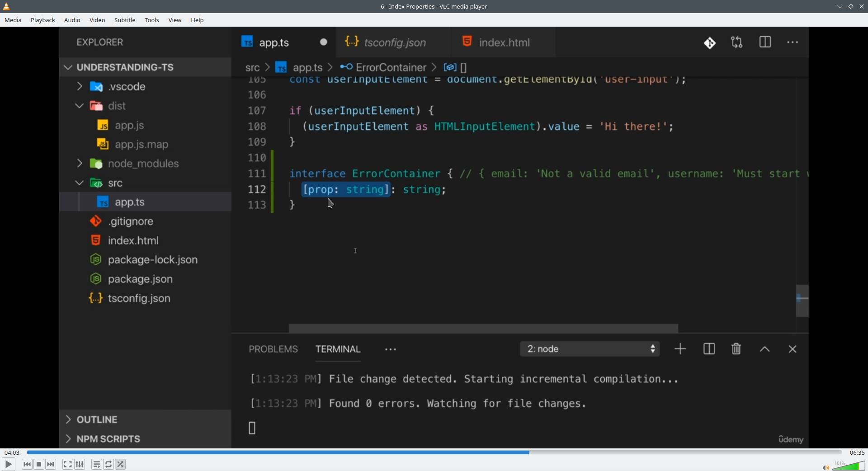The height and width of the screenshot is (471, 868).
Task: Create a new terminal with plus icon
Action: point(680,349)
